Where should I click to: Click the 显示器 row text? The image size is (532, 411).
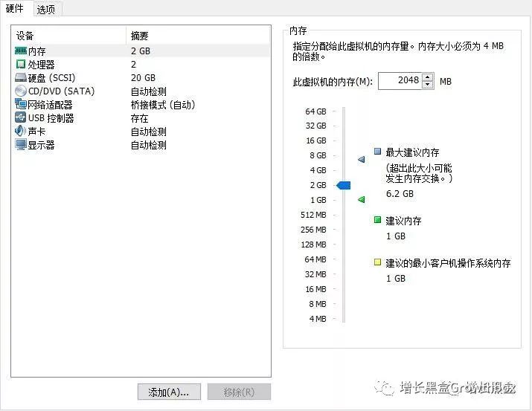click(41, 145)
